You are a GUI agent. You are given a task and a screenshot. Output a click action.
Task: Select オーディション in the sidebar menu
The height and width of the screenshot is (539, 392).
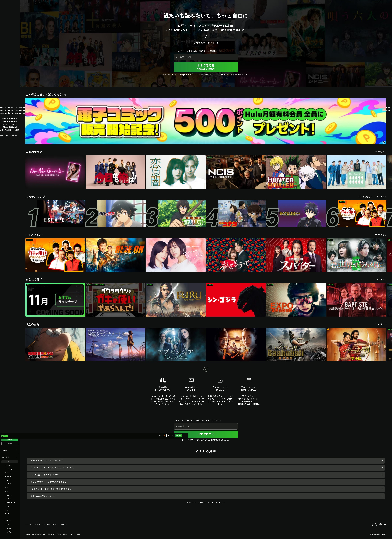10,484
